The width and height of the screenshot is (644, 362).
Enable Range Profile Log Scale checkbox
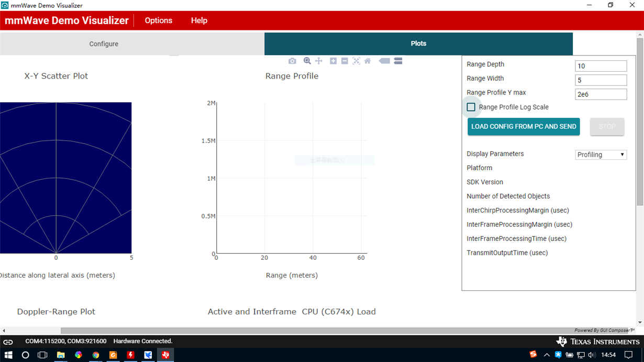coord(471,107)
